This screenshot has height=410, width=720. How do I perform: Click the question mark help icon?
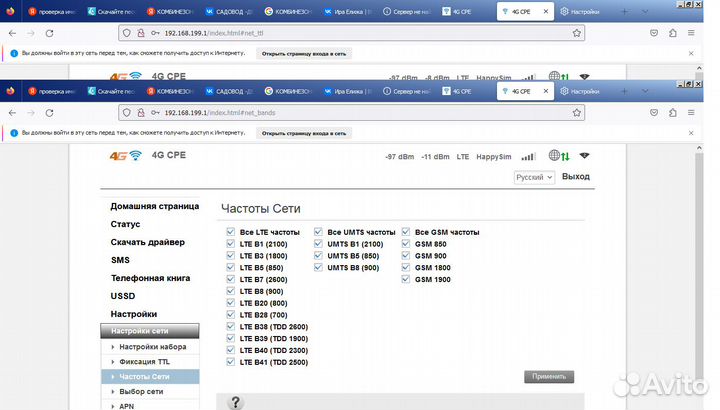coord(236,402)
